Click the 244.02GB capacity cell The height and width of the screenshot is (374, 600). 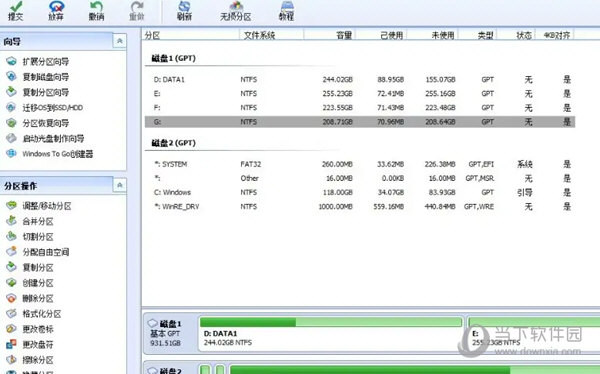[337, 80]
